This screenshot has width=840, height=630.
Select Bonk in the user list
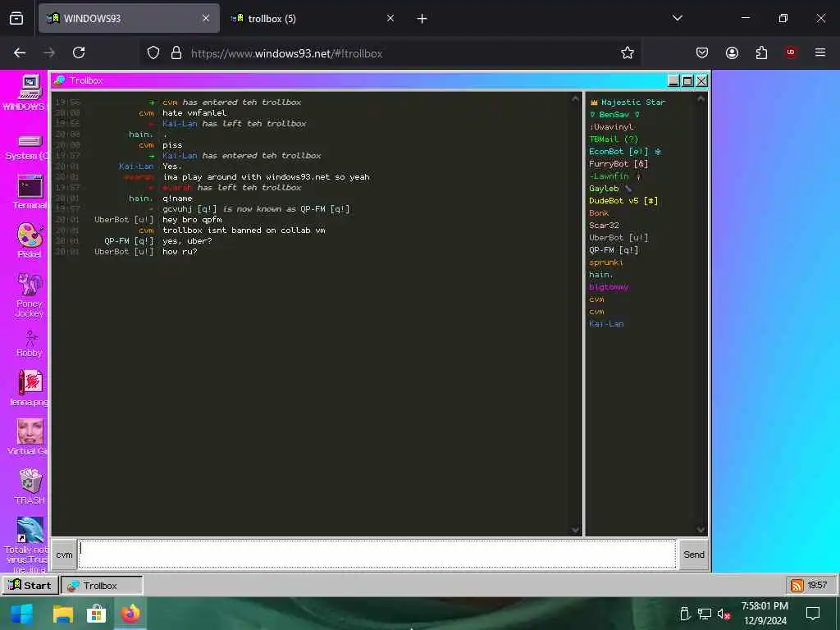click(x=599, y=213)
